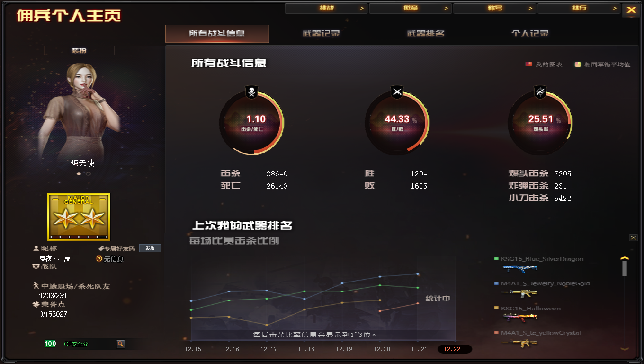This screenshot has height=364, width=644.
Task: Open the 称号 title menu
Action: coord(494,8)
